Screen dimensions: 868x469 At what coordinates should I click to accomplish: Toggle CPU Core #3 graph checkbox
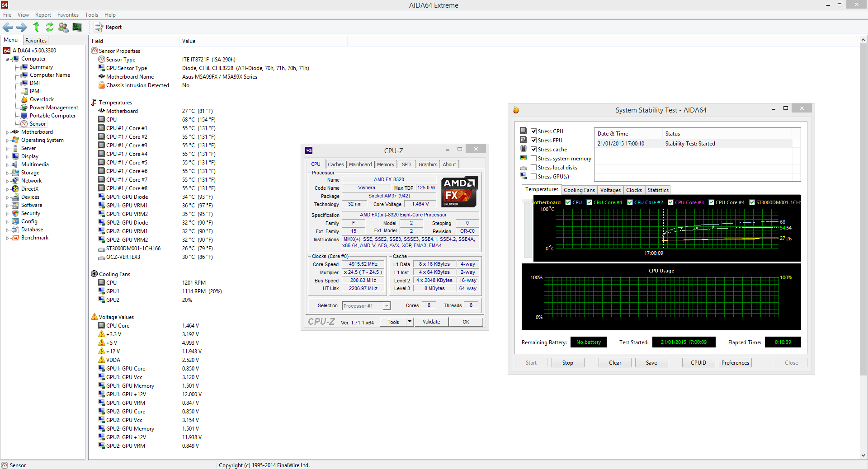671,202
